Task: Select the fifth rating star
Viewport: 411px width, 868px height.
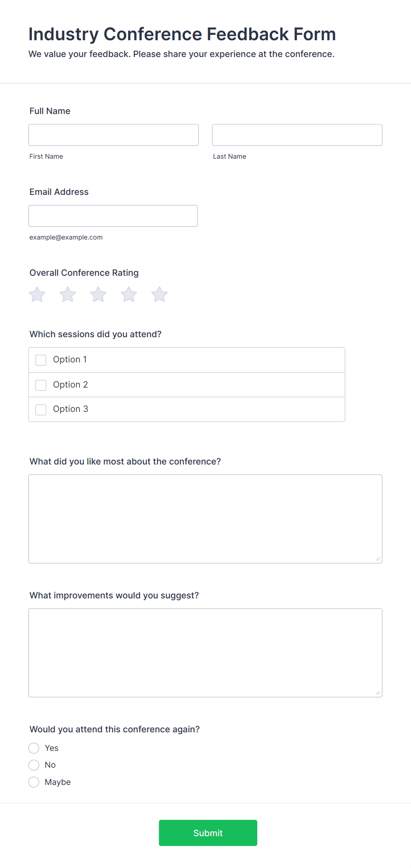Action: coord(160,294)
